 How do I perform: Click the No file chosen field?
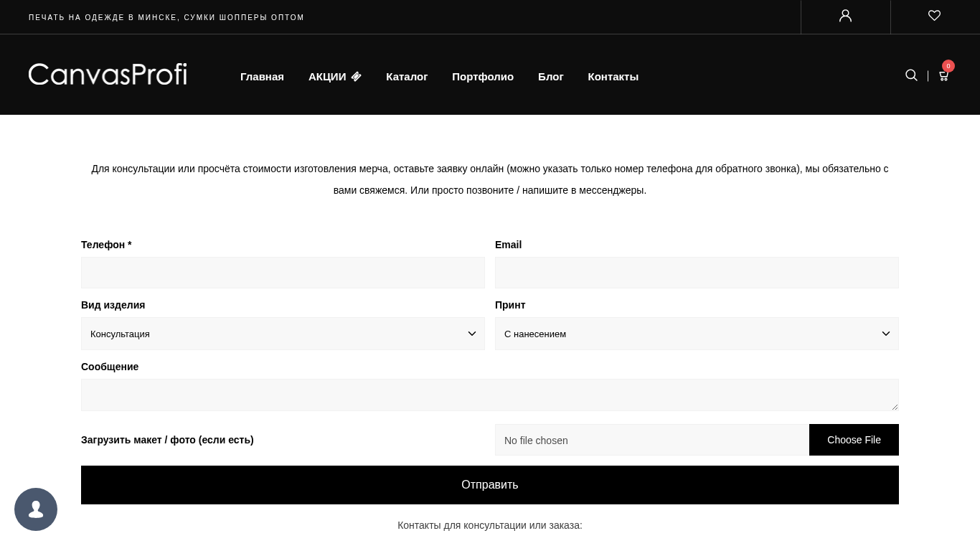pyautogui.click(x=652, y=440)
